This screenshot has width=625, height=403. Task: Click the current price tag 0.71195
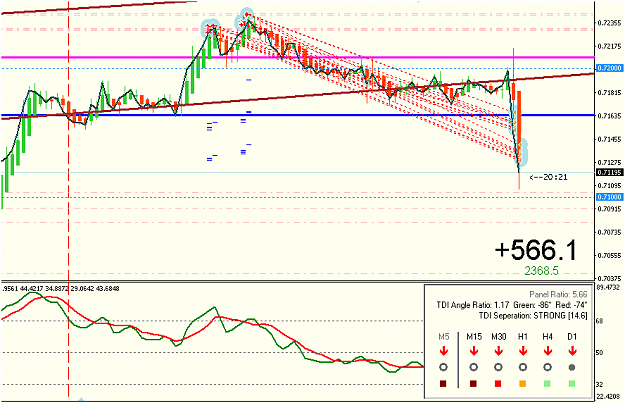click(609, 173)
